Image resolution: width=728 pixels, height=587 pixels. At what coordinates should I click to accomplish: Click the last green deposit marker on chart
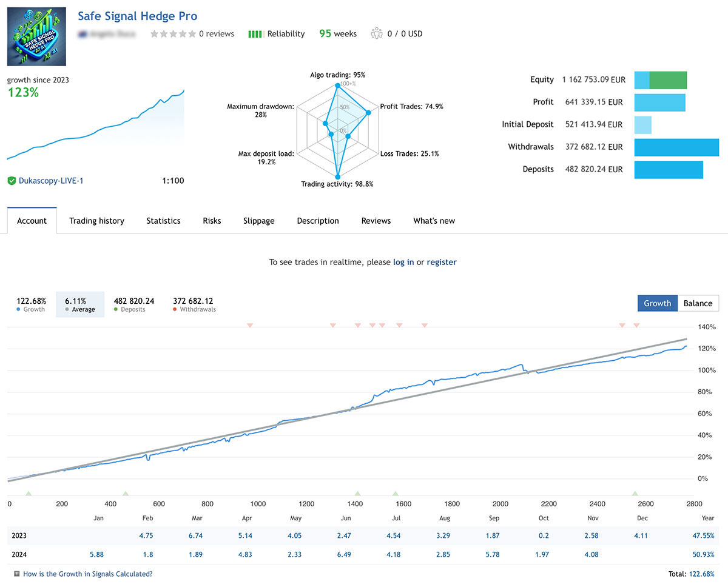click(x=635, y=494)
